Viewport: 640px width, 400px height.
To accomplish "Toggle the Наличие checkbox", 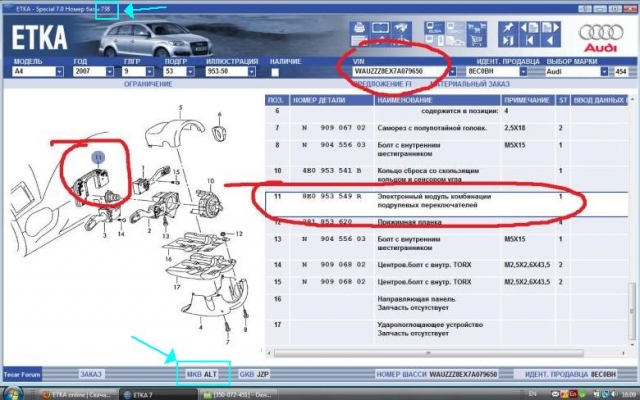I will [x=275, y=72].
